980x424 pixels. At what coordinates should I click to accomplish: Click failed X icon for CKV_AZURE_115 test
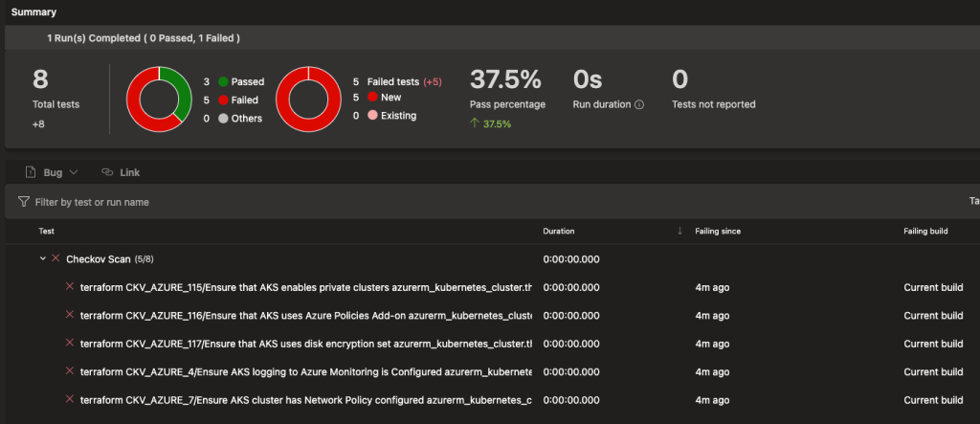[x=69, y=286]
